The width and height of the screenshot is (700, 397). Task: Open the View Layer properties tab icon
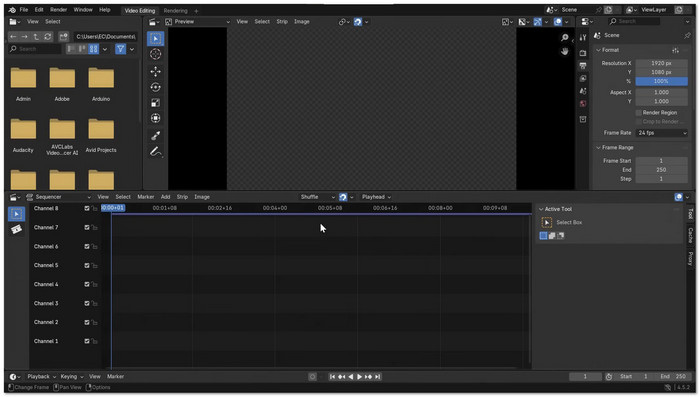[583, 79]
